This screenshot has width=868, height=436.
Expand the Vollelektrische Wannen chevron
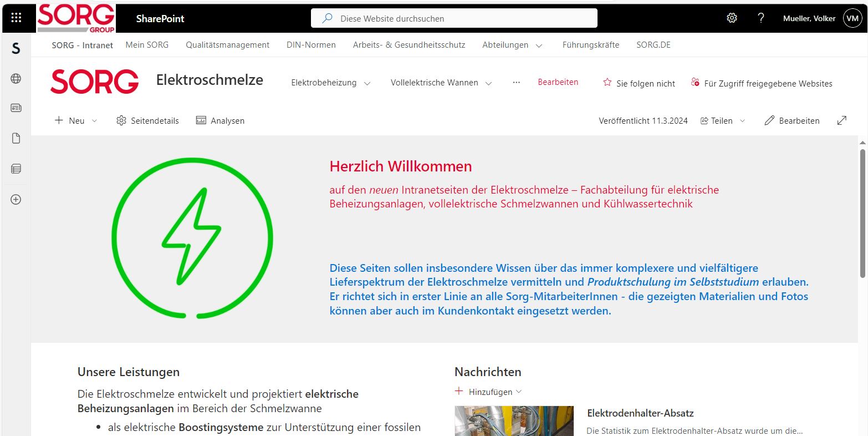tap(488, 83)
